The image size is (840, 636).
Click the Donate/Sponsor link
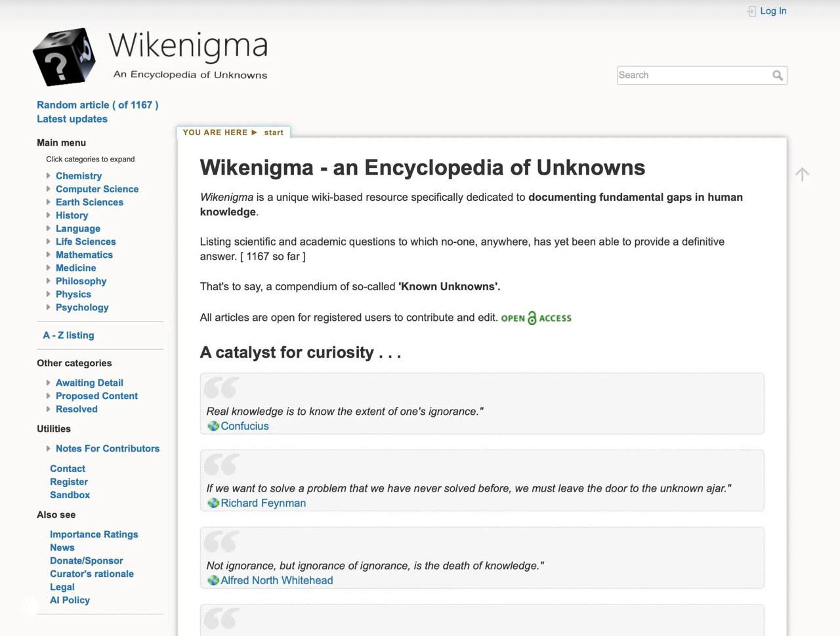coord(86,560)
